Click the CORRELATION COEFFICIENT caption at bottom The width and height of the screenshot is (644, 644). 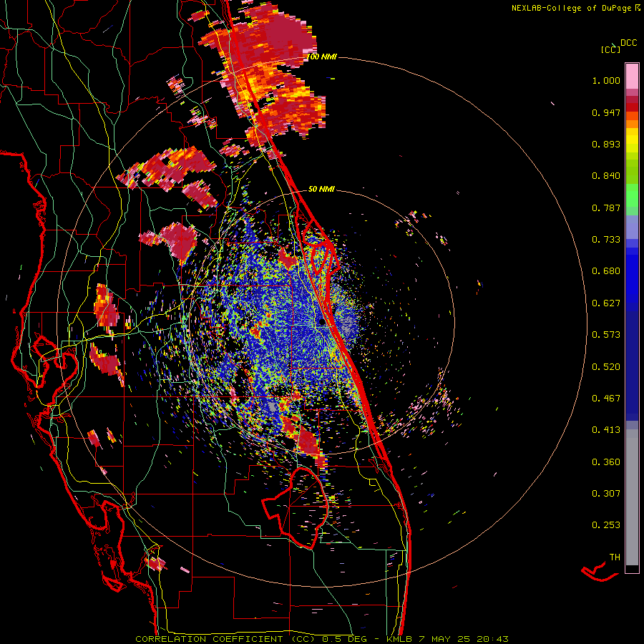pos(323,639)
